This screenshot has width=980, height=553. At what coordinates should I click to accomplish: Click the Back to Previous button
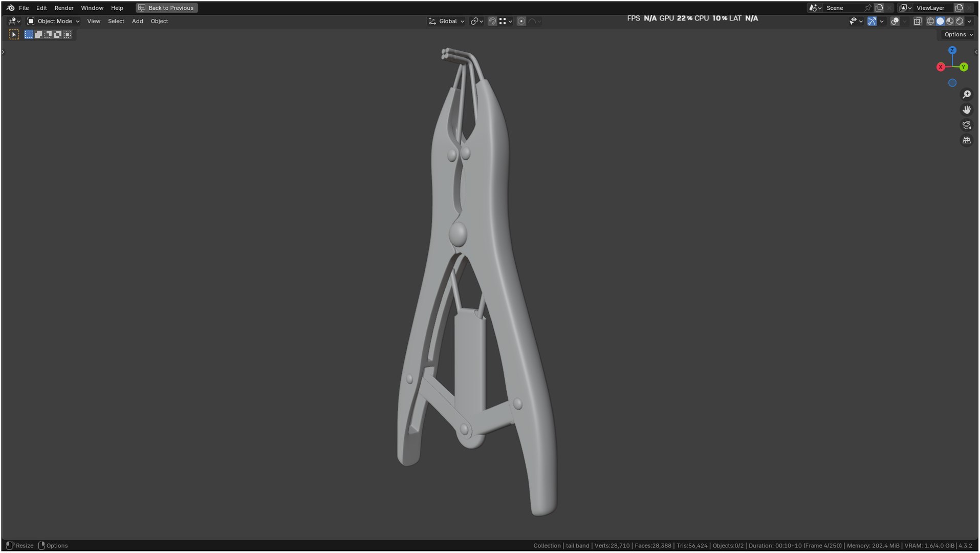167,8
